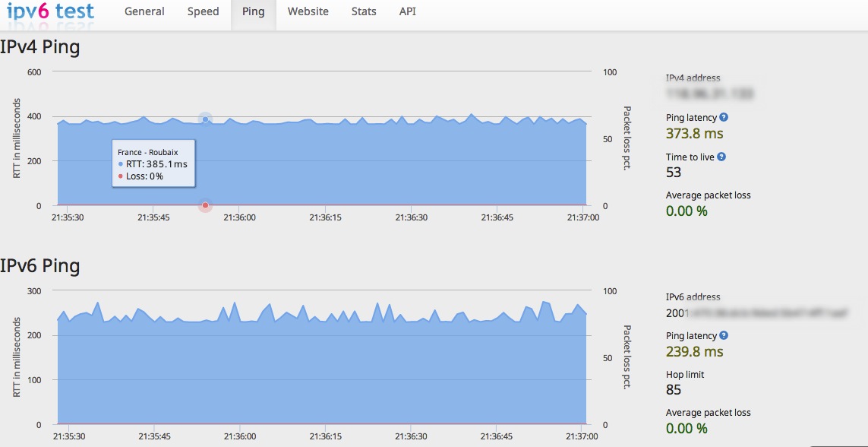Click the 600 RTT axis label on IPv4 chart
Viewport: 868px width, 447px height.
point(34,72)
